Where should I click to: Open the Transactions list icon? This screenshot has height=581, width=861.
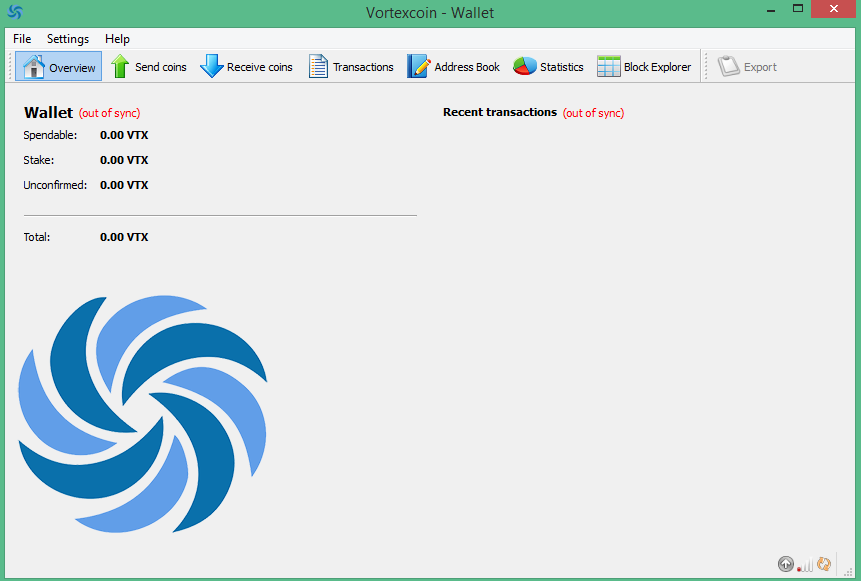(318, 67)
